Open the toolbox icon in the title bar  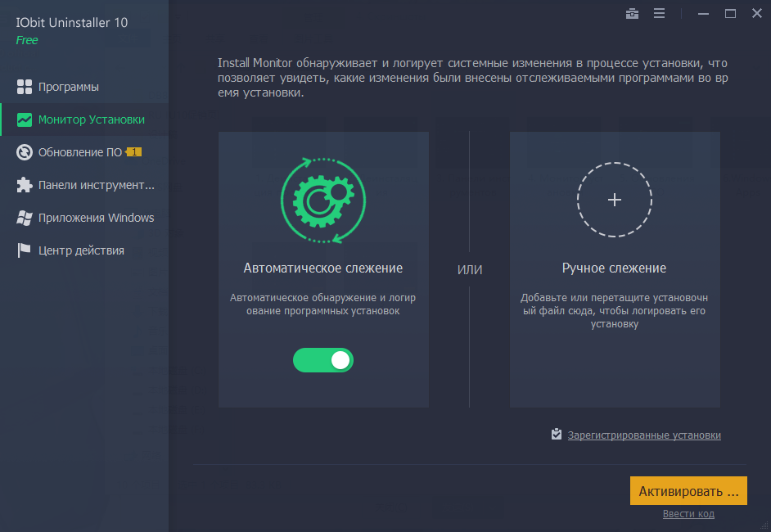tap(632, 14)
